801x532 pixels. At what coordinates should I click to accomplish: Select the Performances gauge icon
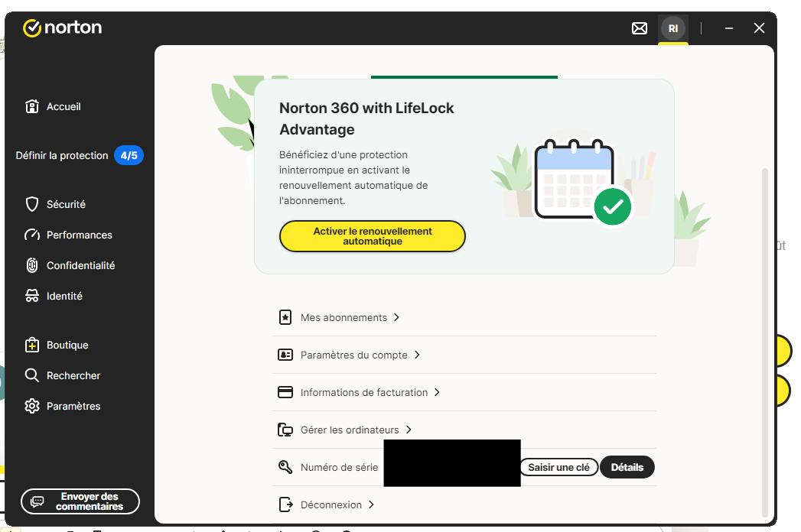click(x=32, y=235)
